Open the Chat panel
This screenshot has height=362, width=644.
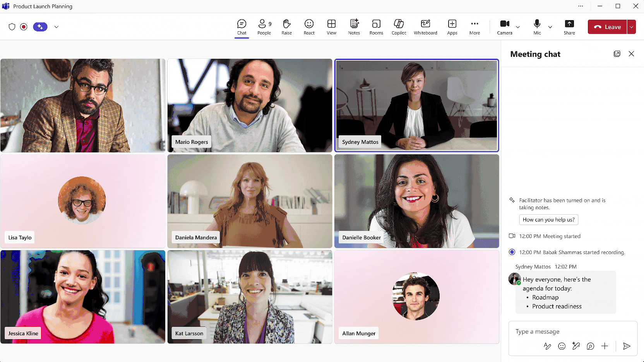pos(241,27)
